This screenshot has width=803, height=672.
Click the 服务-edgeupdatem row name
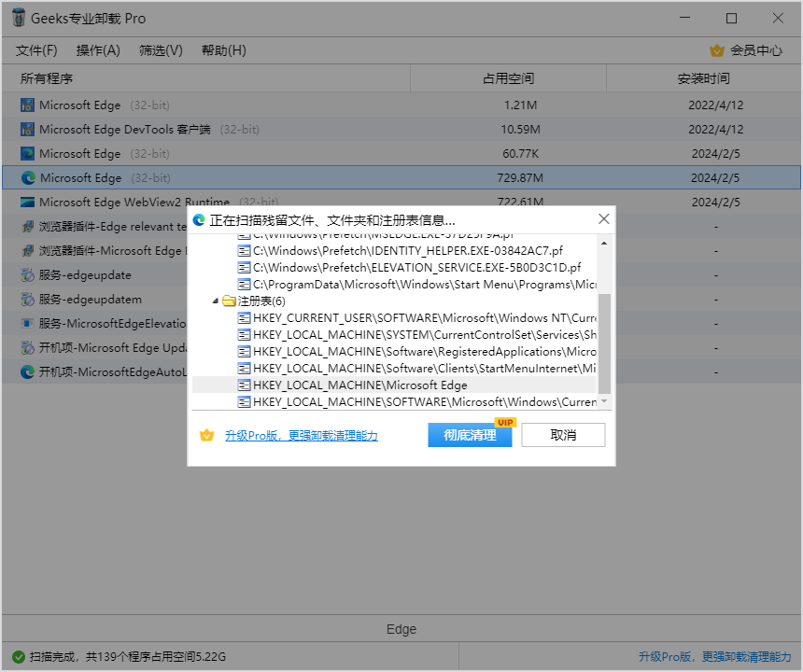91,300
